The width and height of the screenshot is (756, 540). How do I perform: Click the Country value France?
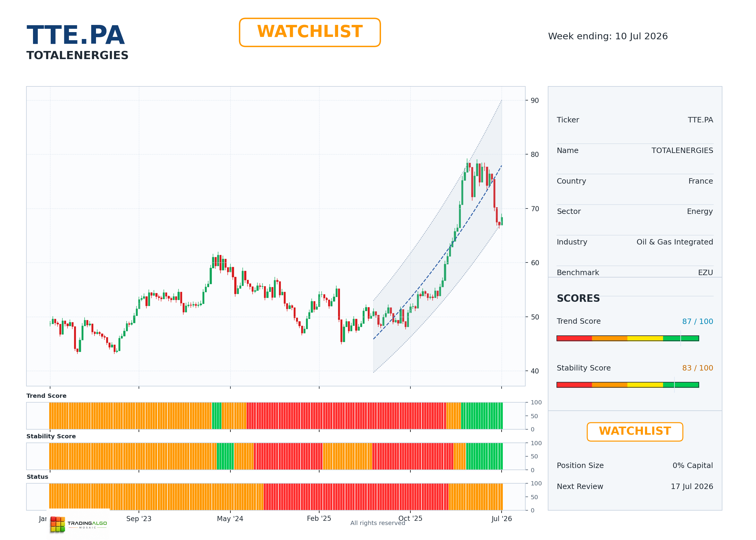(700, 181)
